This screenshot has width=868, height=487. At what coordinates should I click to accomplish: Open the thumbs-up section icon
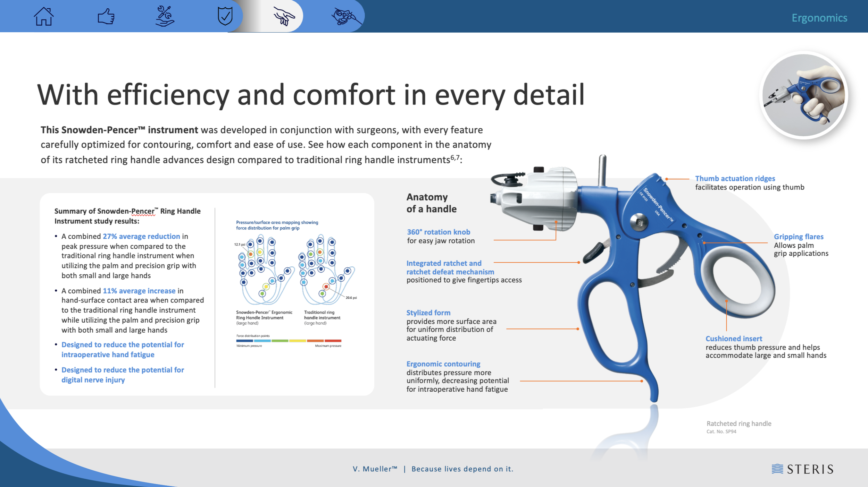(106, 16)
